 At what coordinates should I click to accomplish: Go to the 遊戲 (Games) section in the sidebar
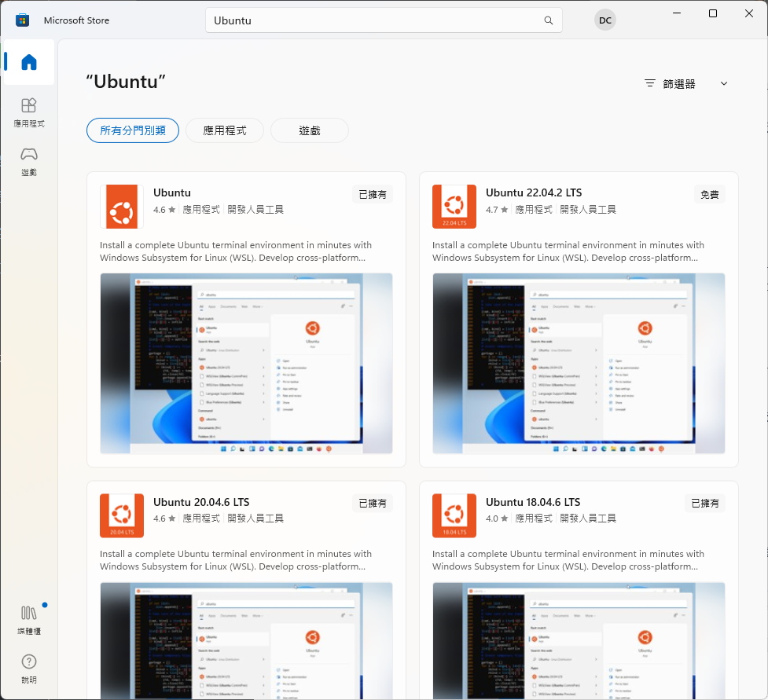click(29, 162)
